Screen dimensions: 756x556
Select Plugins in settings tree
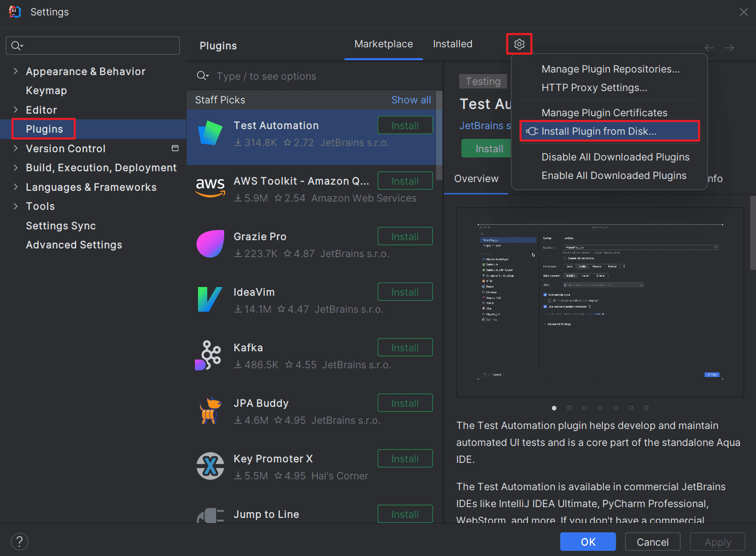click(44, 129)
